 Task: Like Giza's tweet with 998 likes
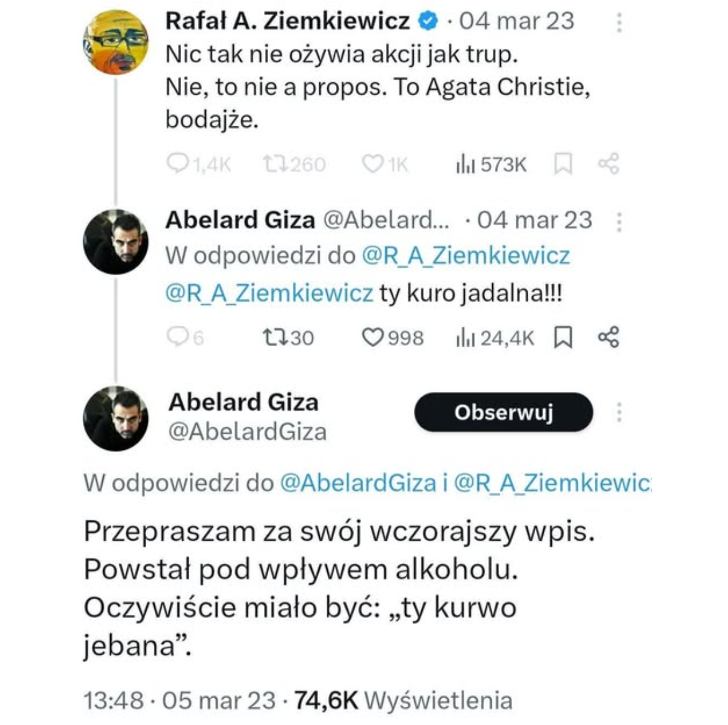click(x=372, y=337)
